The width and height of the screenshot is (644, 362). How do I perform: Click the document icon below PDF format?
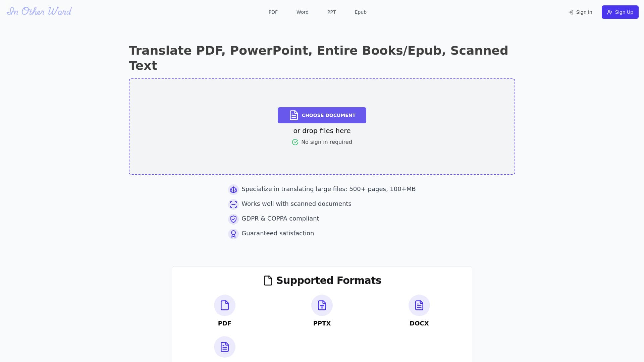[224, 347]
